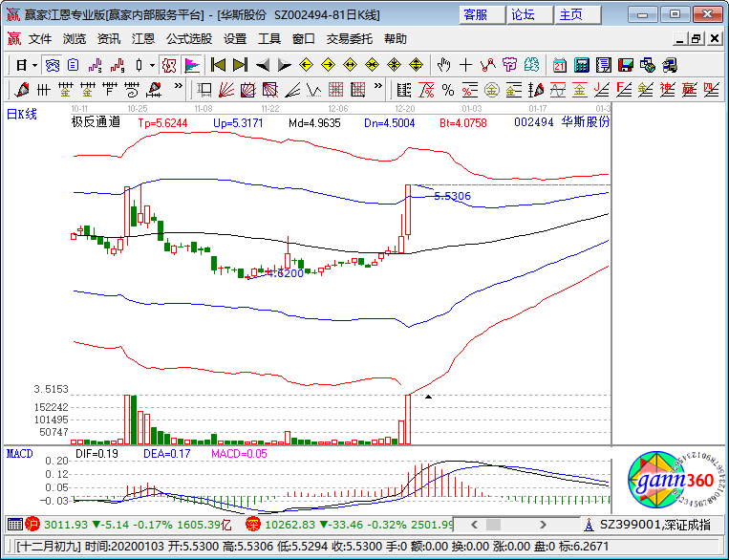729x560 pixels.
Task: Open the 资讯 menu
Action: [x=109, y=39]
